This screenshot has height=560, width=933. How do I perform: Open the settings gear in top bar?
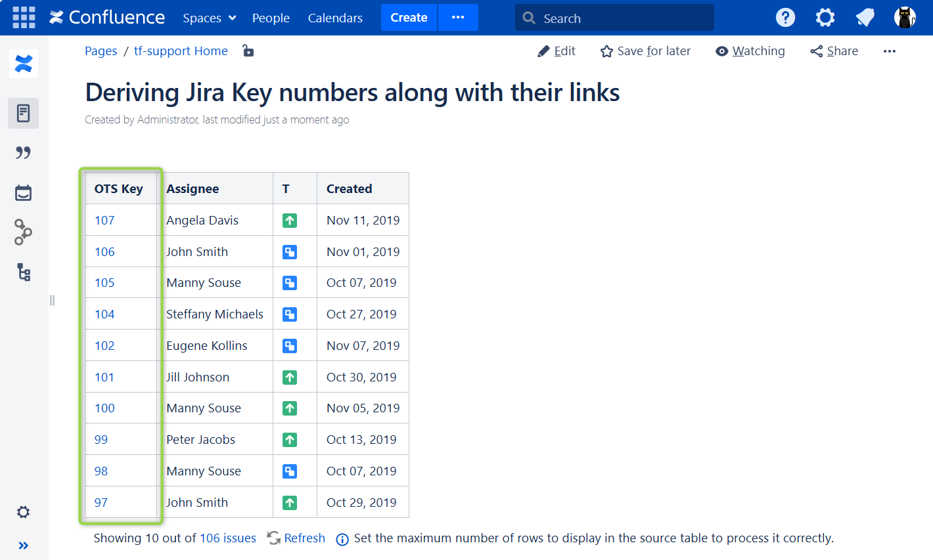825,18
